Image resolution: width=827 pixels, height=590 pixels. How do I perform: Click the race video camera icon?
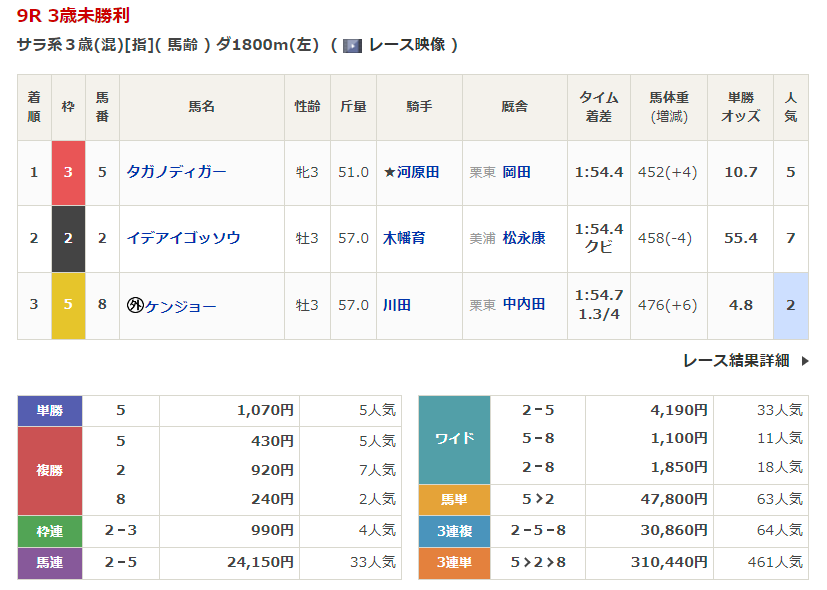click(x=352, y=45)
